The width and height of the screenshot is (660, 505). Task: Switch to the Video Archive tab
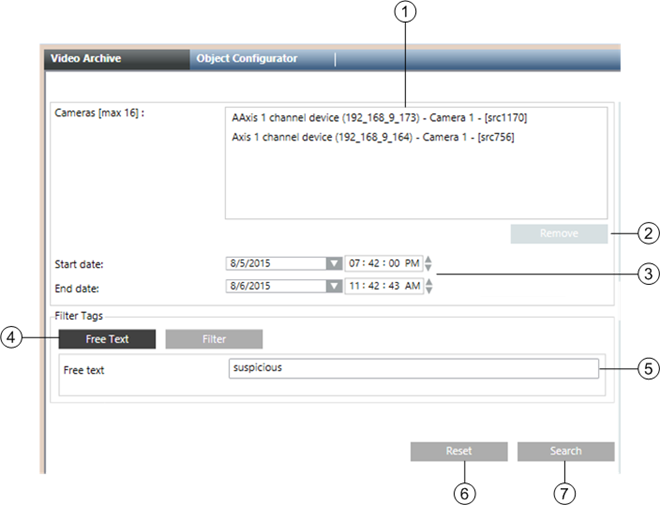tap(89, 59)
